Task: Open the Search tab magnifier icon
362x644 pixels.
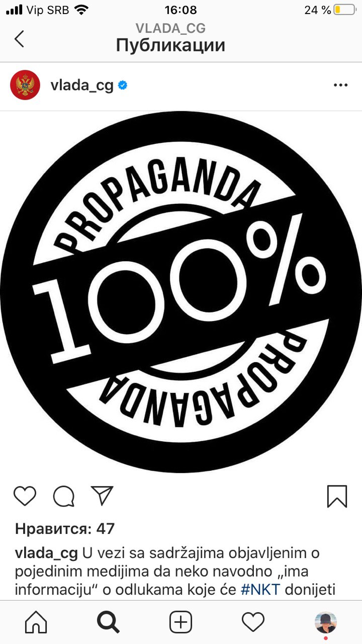Action: 108,623
